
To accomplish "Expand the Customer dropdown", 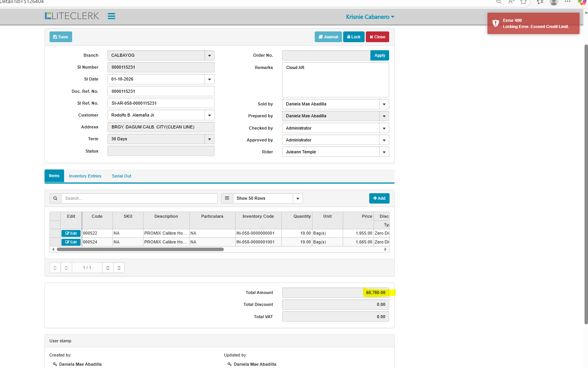I will (x=210, y=115).
